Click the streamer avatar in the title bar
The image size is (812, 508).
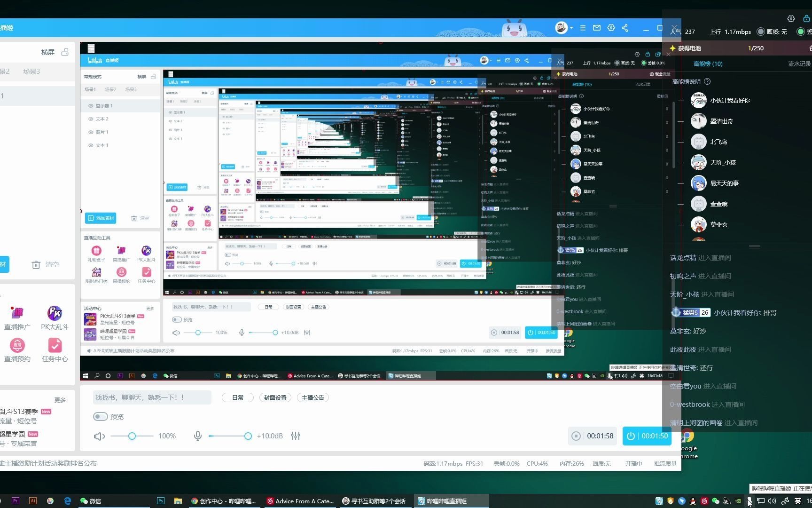click(x=561, y=28)
